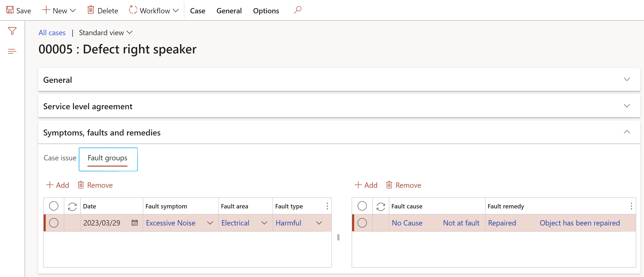Collapse Symptoms, faults and remedies section
Image resolution: width=644 pixels, height=277 pixels.
627,132
